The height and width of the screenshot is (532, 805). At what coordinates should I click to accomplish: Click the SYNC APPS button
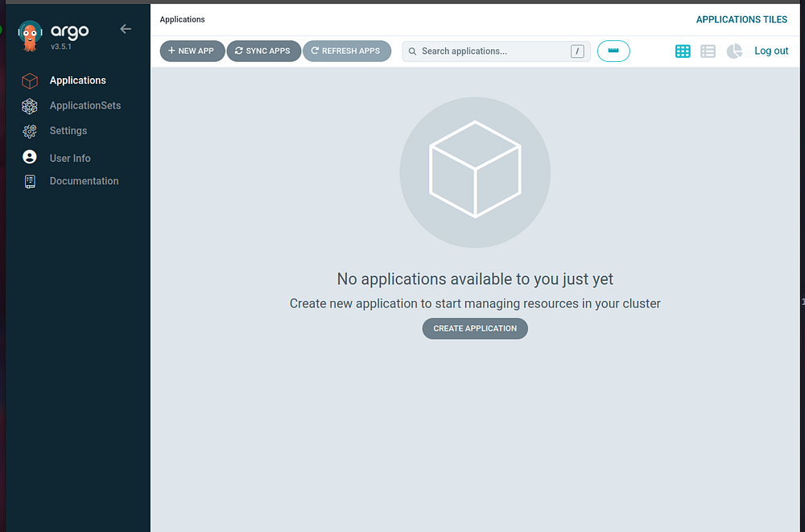point(263,52)
